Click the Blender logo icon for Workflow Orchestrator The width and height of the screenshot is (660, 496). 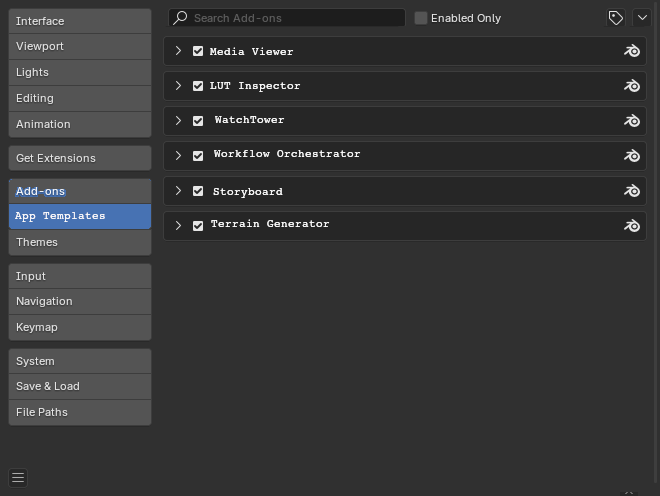[632, 156]
